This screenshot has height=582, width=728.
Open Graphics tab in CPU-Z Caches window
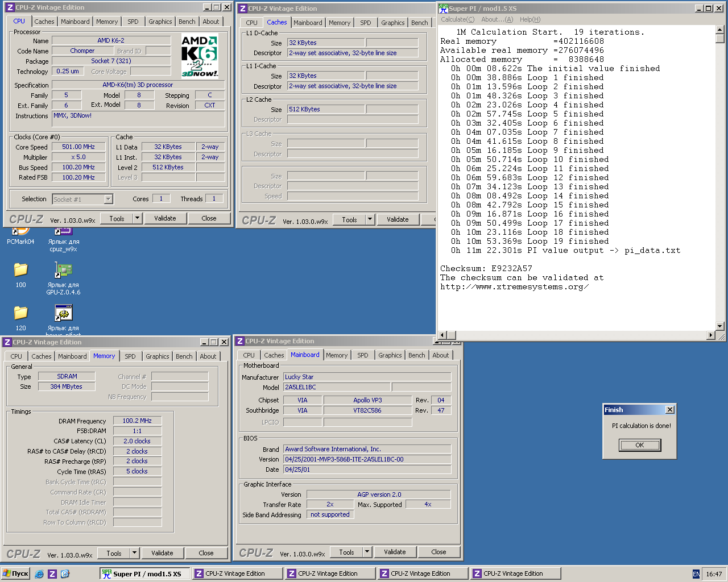coord(392,23)
